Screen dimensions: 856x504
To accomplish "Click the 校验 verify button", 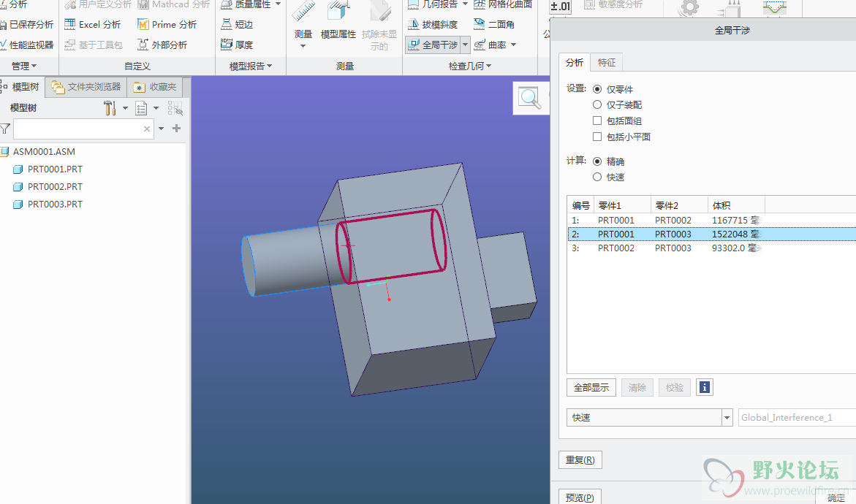I will coord(675,387).
